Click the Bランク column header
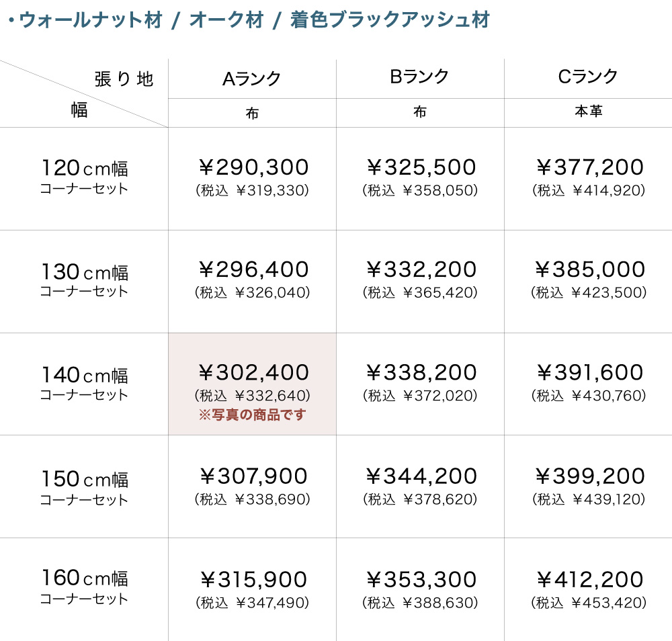The height and width of the screenshot is (641, 672). (420, 77)
